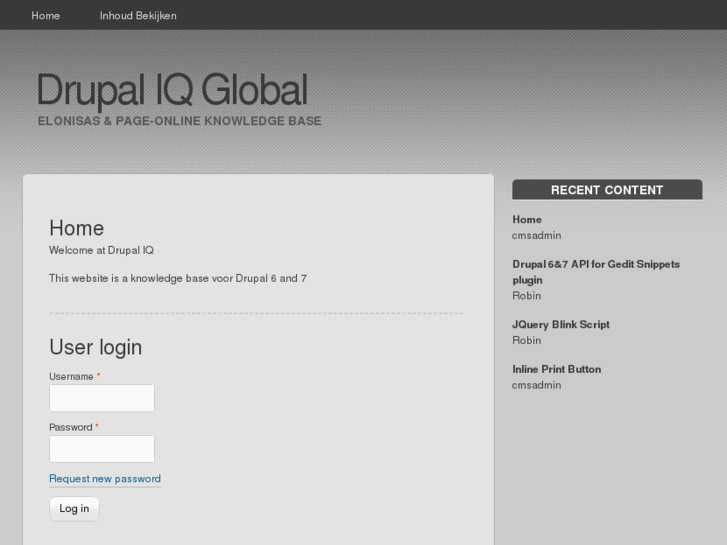Select cmsadmin author below Recent Content Home
This screenshot has width=727, height=545.
536,236
